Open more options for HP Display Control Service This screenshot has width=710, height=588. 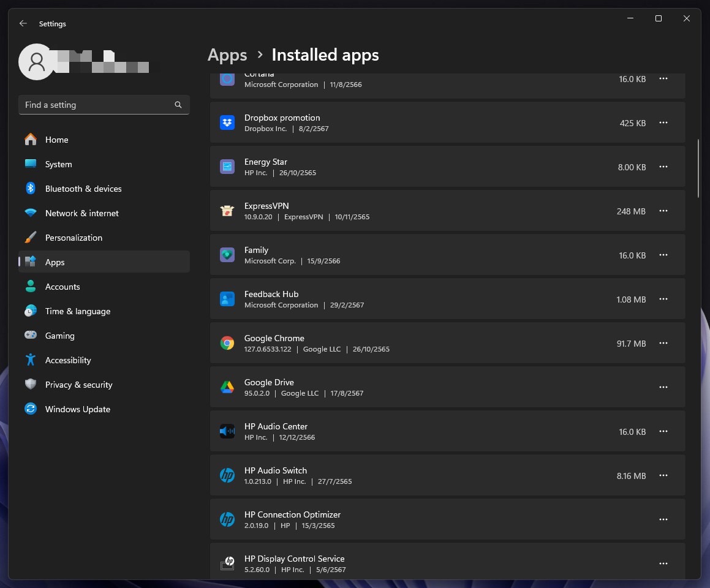click(x=663, y=564)
